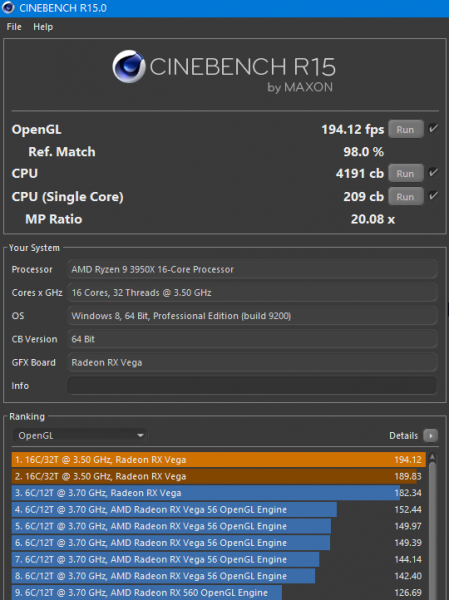Image resolution: width=449 pixels, height=600 pixels.
Task: Click the Processor field
Action: 252,269
